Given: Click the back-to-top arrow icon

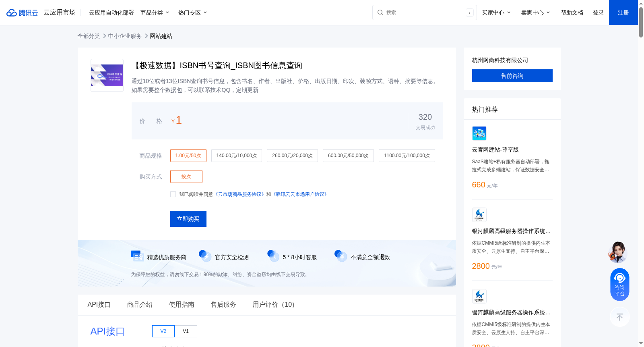Looking at the screenshot, I should point(620,317).
